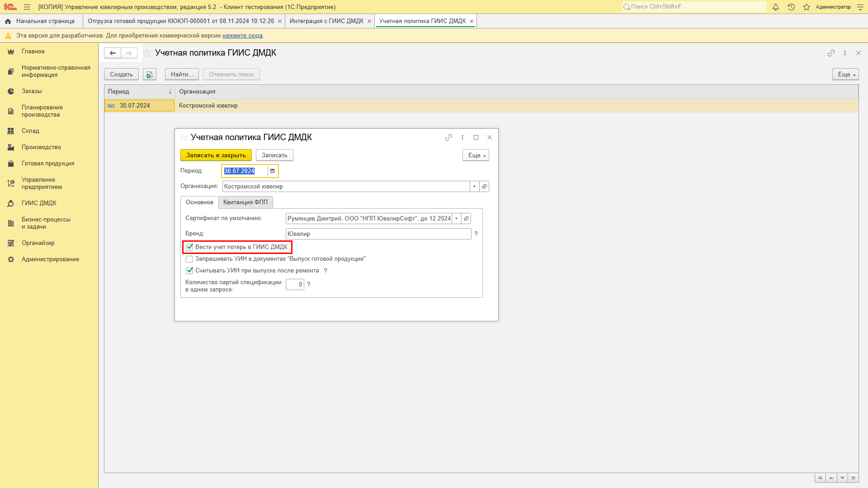Jump to list start with first-row arrow

820,478
